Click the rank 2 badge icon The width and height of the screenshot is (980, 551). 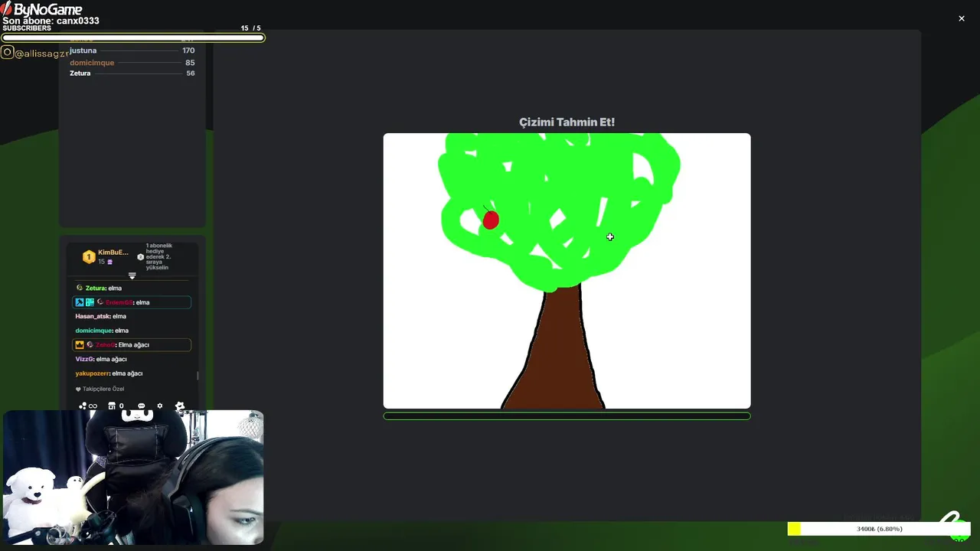pyautogui.click(x=140, y=257)
